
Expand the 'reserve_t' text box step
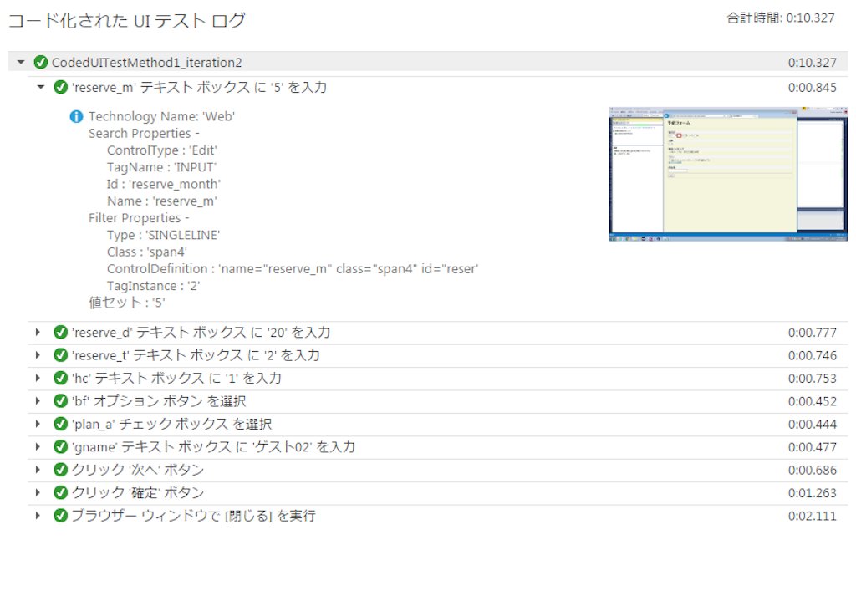point(38,355)
